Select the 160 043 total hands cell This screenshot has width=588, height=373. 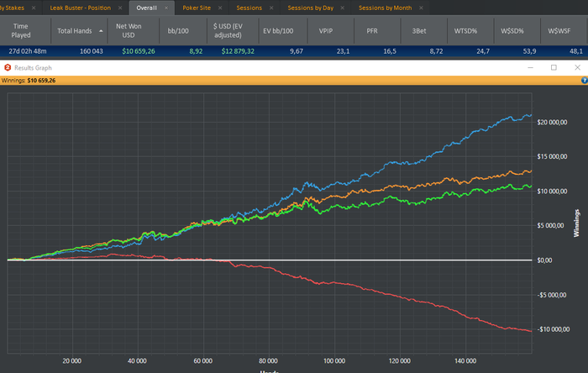click(91, 51)
